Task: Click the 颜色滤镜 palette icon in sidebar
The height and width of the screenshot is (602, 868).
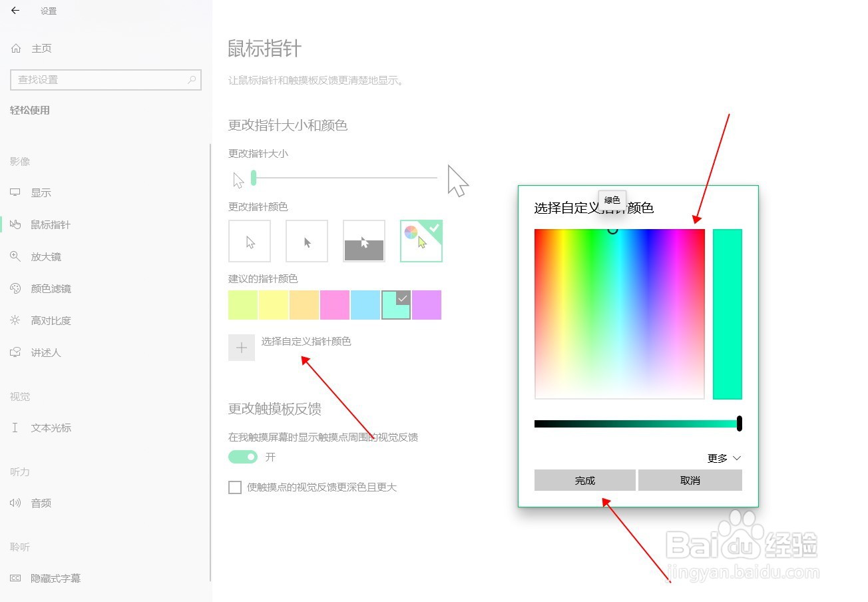Action: 15,288
